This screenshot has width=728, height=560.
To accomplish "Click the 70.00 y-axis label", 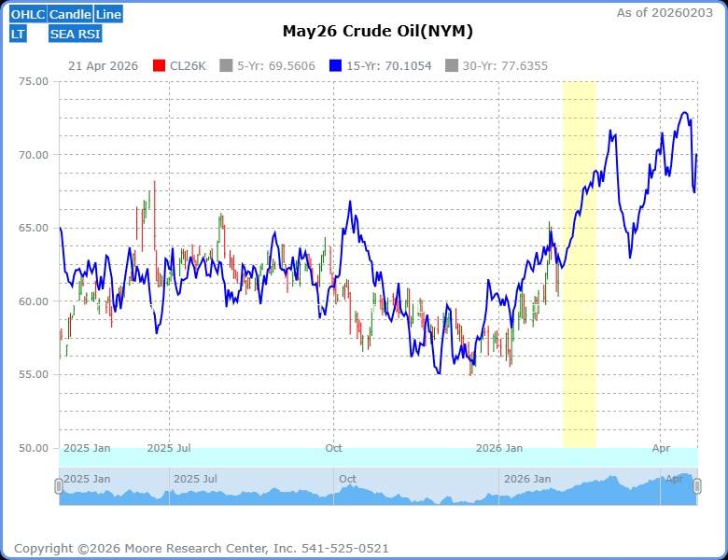I will click(34, 155).
